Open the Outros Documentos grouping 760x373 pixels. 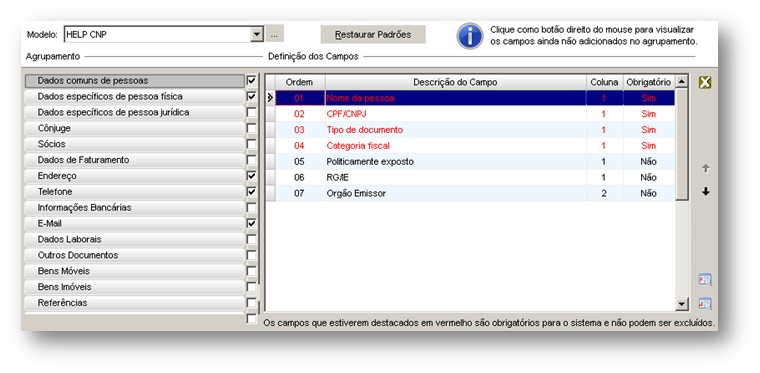tap(135, 255)
